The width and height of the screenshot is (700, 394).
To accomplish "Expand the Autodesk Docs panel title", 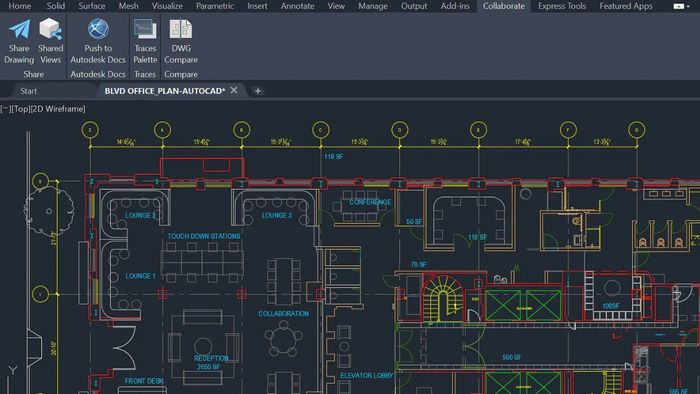I will pyautogui.click(x=98, y=74).
